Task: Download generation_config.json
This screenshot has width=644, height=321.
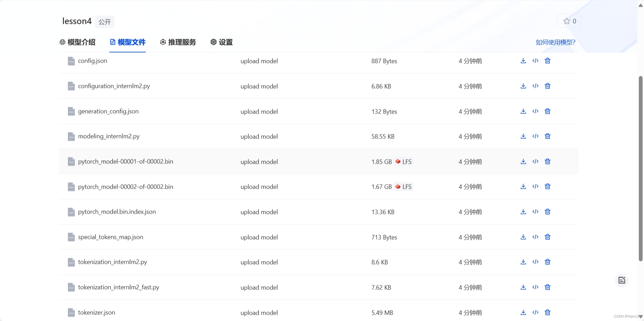Action: click(x=523, y=111)
